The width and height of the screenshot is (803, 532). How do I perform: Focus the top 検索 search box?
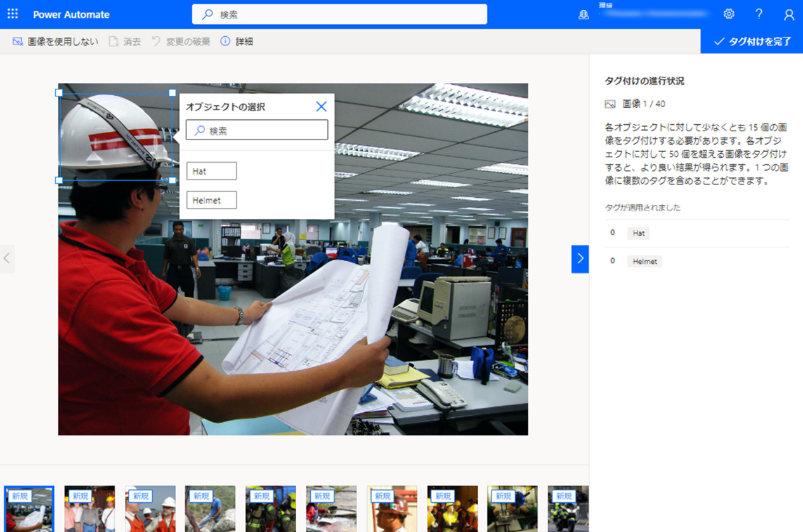pyautogui.click(x=339, y=14)
